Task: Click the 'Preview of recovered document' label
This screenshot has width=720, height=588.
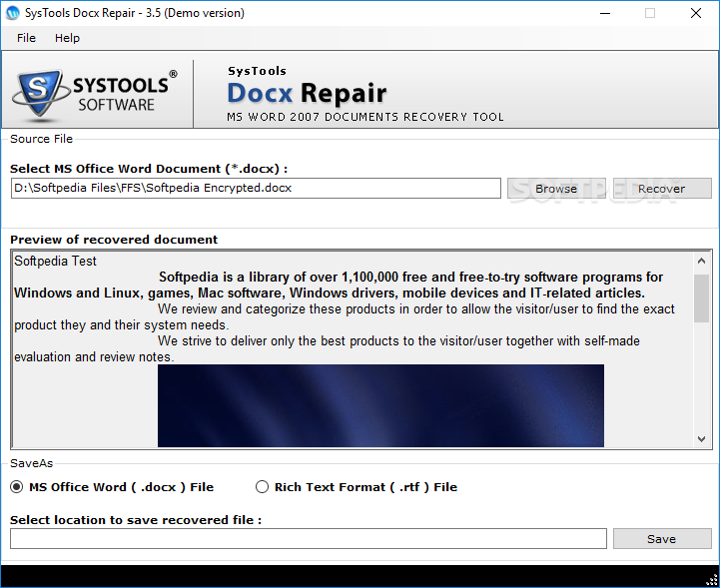Action: 114,240
